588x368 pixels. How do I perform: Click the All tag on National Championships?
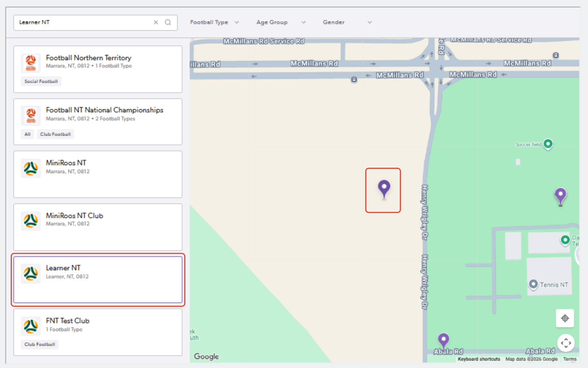27,134
